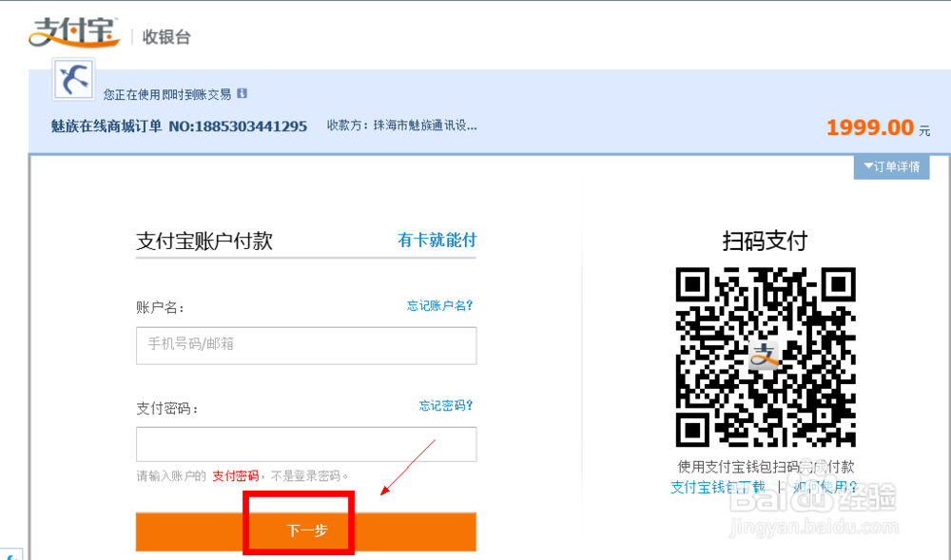Click 忘记密码 link beside 支付密码

[x=444, y=405]
